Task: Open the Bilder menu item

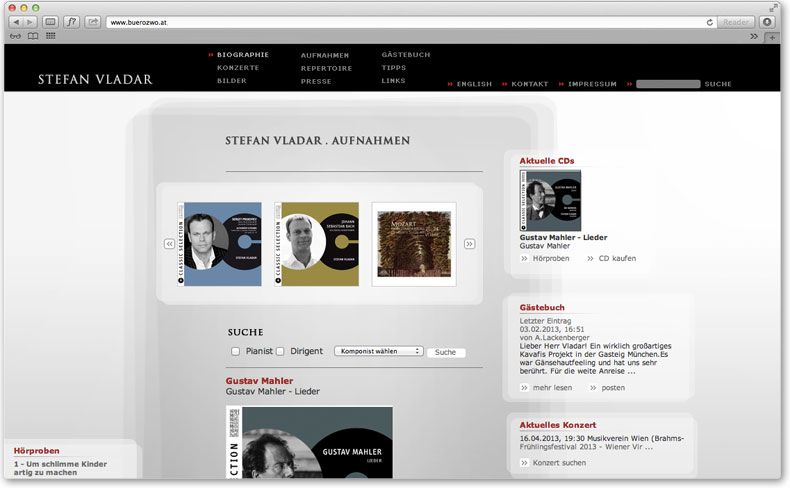Action: 232,81
